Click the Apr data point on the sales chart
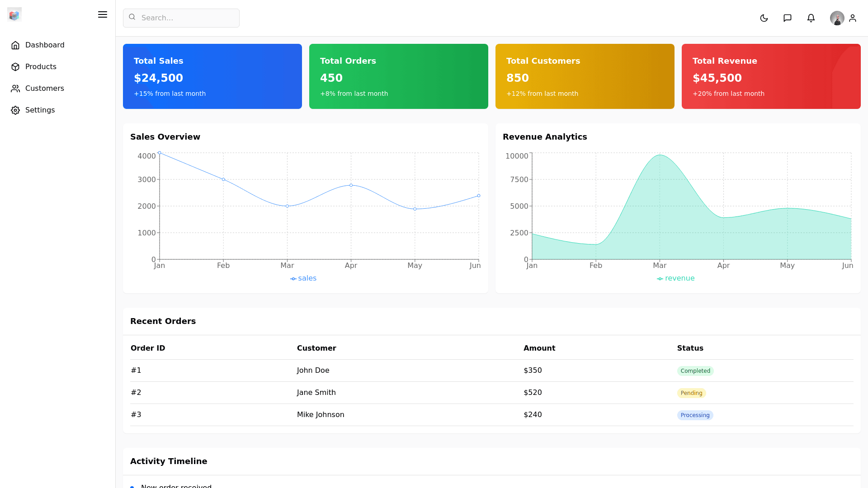 [351, 185]
